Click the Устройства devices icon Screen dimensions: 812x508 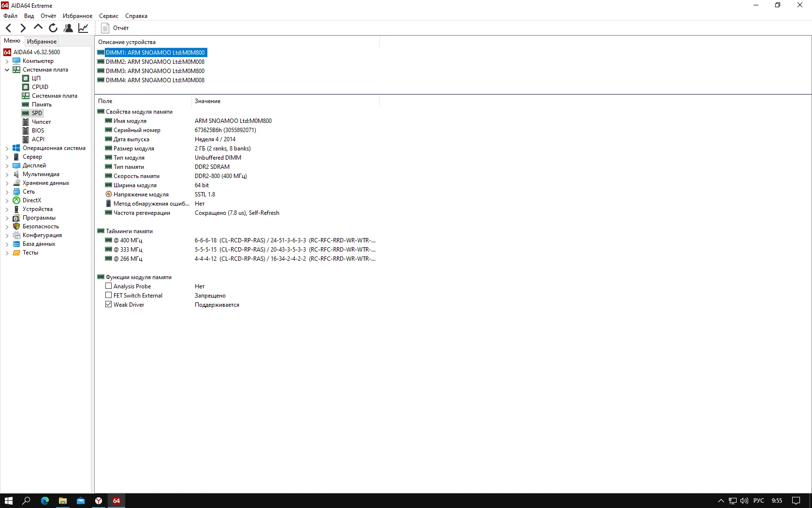(x=16, y=209)
